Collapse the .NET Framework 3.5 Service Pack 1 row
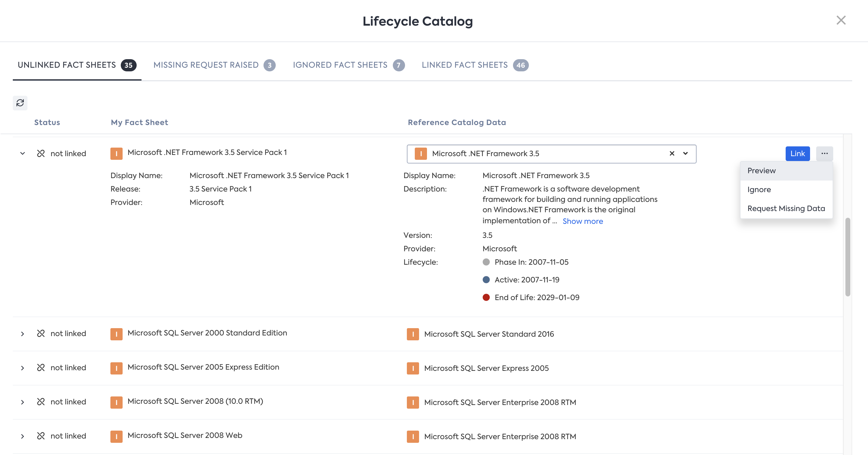 click(23, 153)
